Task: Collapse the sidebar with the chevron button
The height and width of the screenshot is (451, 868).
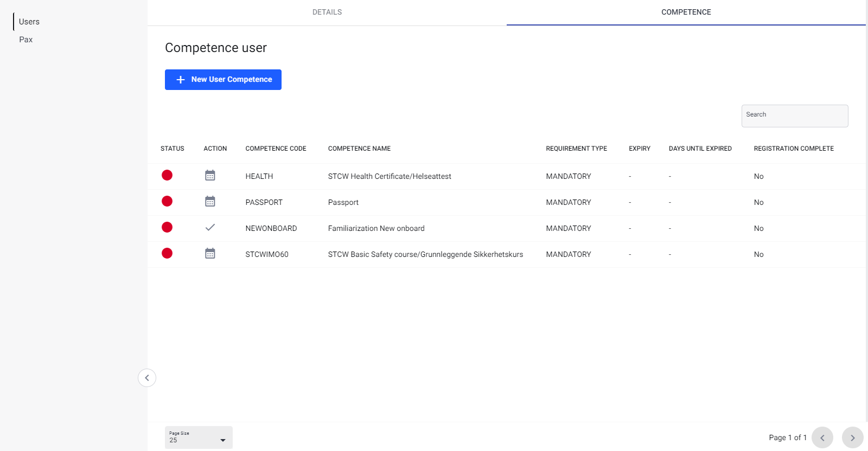Action: tap(147, 378)
